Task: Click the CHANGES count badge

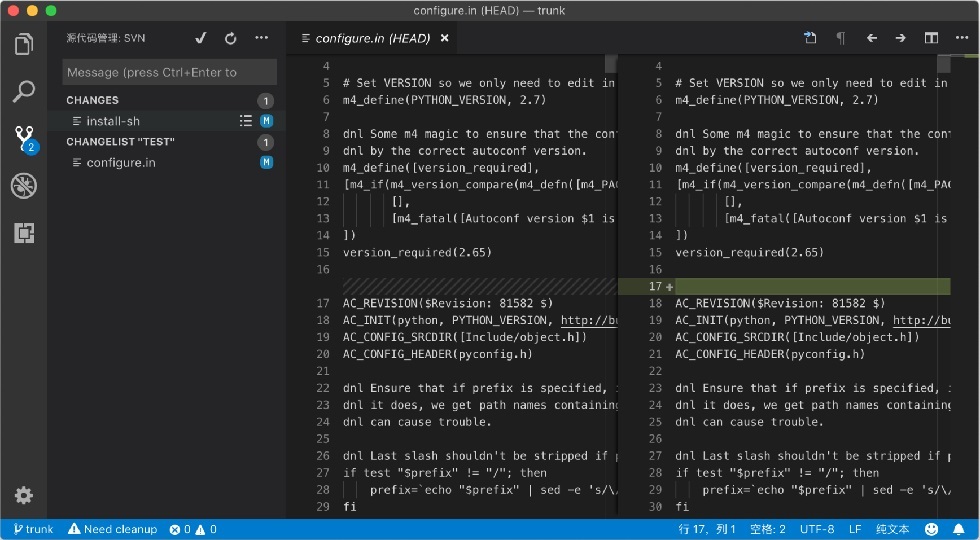Action: [x=266, y=101]
